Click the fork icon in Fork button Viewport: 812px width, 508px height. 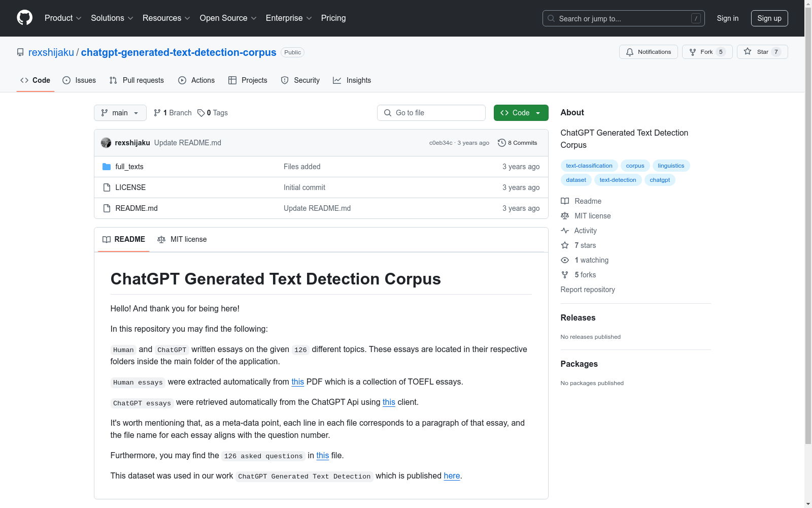click(x=693, y=52)
